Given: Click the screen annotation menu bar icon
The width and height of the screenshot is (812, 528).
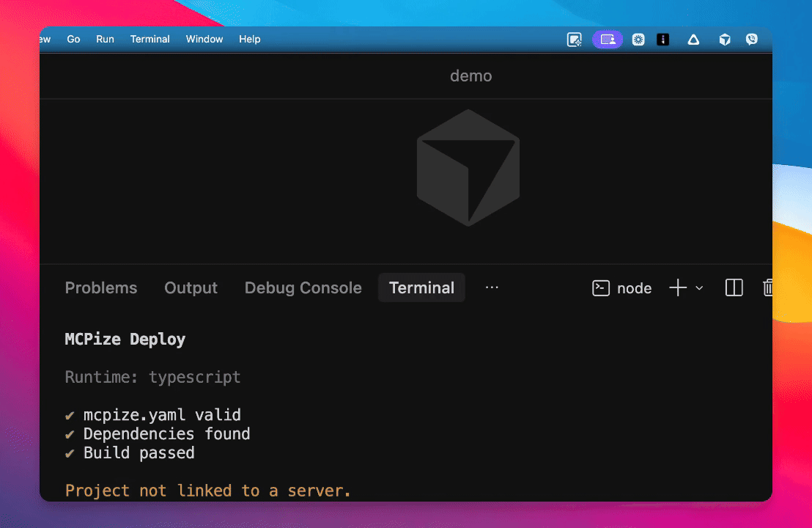Looking at the screenshot, I should 575,40.
